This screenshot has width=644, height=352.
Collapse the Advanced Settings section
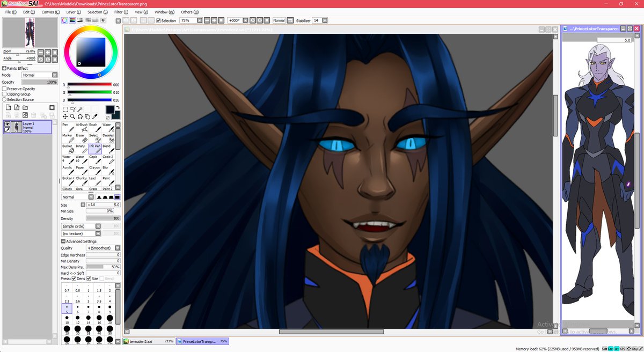pos(63,241)
